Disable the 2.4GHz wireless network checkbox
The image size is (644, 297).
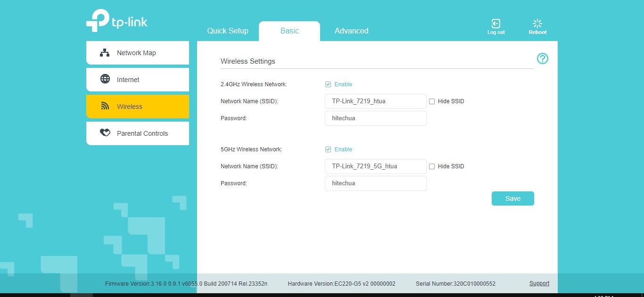[x=328, y=84]
